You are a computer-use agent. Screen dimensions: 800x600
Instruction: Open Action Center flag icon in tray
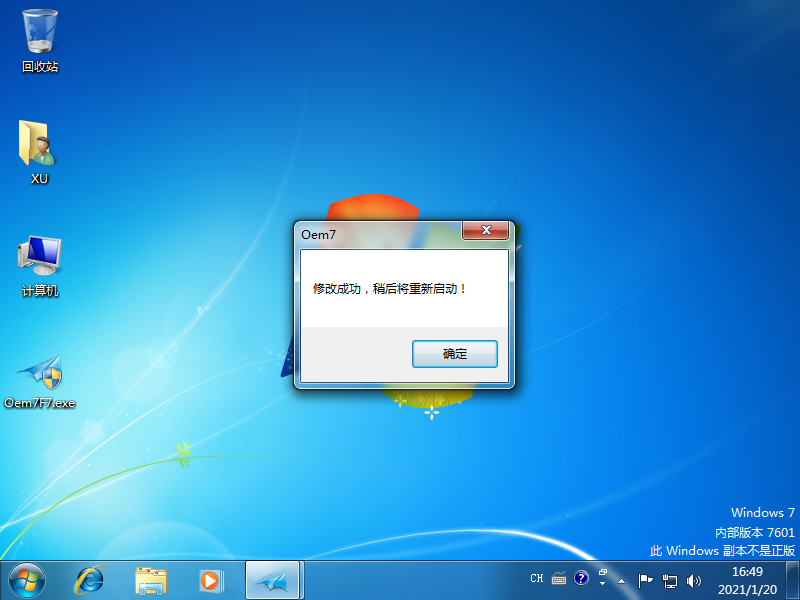(x=646, y=579)
